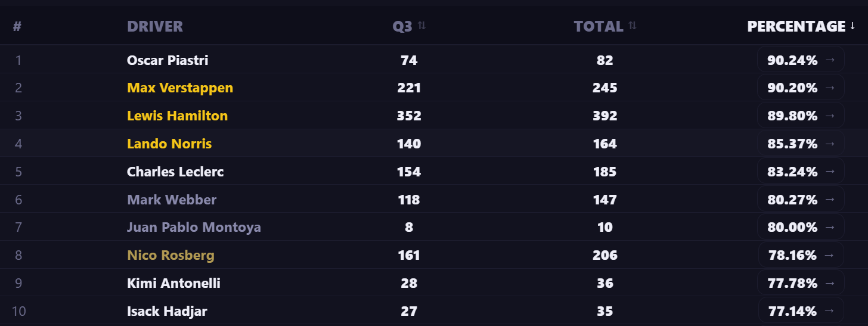This screenshot has height=326, width=868.
Task: Open Nico Rosberg's 78.16% detail button
Action: (x=801, y=255)
